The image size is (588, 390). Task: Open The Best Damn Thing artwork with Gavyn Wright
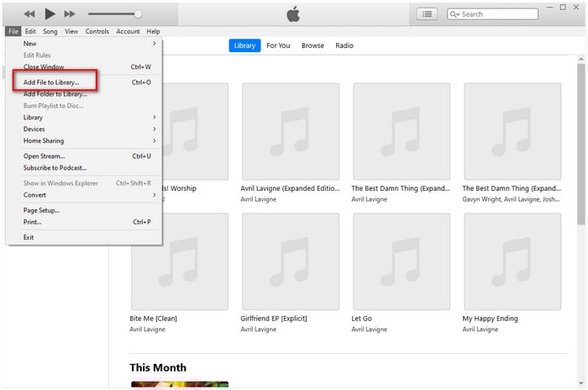click(x=512, y=131)
